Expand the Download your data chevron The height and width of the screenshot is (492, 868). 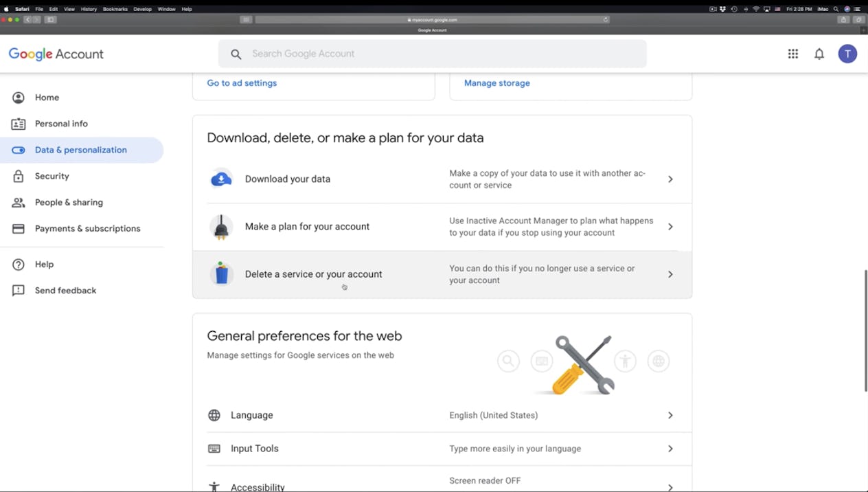pos(670,179)
